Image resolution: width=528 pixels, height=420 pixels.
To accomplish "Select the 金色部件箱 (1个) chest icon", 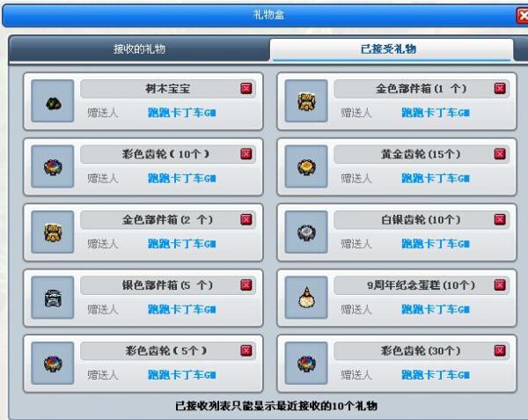I will click(306, 100).
